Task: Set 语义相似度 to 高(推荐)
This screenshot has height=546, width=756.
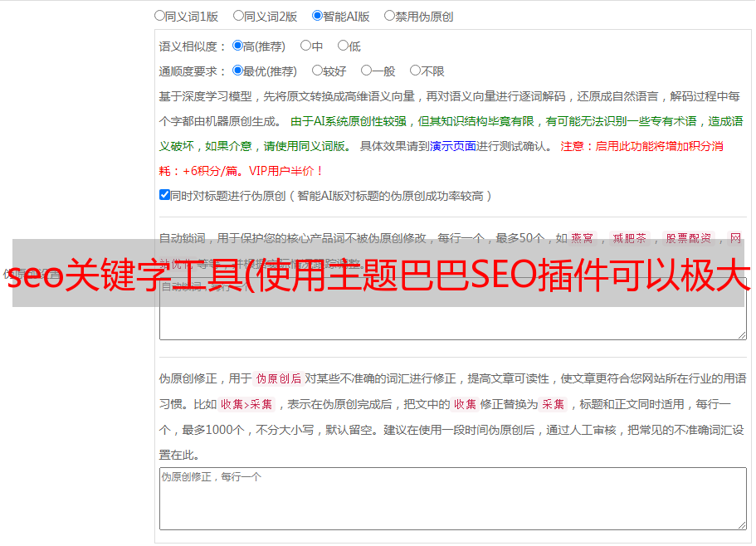Action: 237,46
